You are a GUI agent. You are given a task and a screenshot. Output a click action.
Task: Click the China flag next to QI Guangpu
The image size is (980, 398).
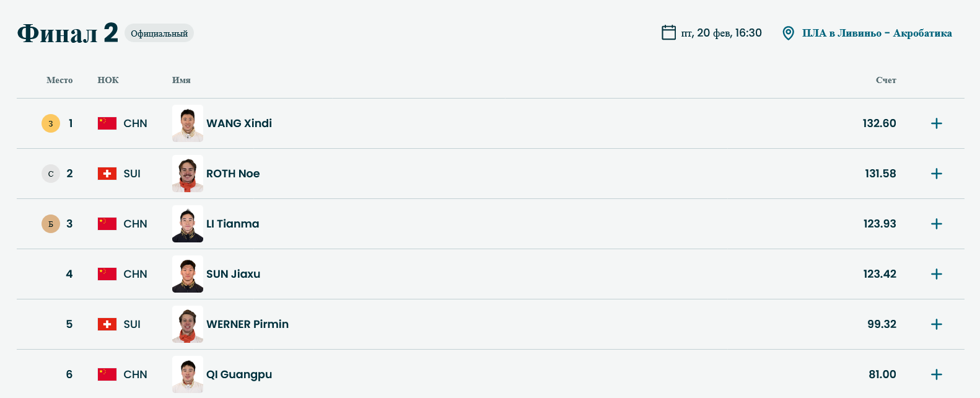pyautogui.click(x=107, y=374)
